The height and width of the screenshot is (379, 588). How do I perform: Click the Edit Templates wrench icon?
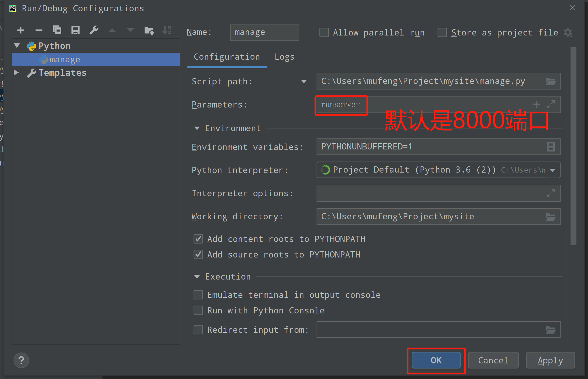pyautogui.click(x=94, y=30)
